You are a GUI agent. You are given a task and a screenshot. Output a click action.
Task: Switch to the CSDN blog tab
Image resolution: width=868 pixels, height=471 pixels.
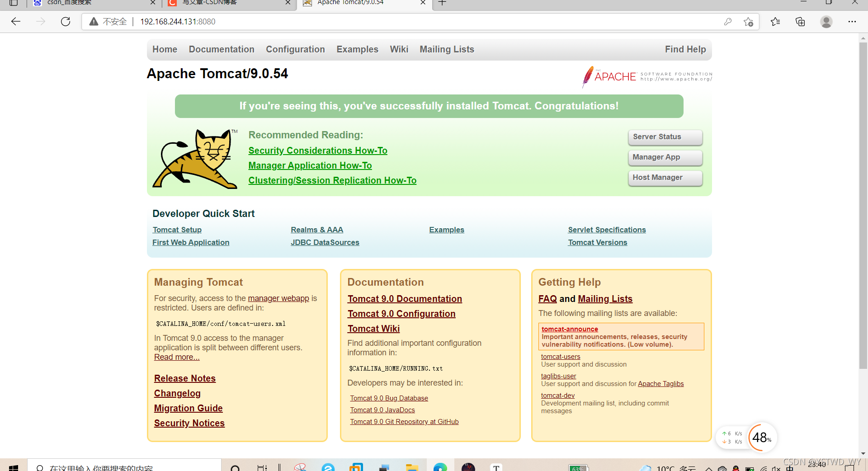tap(229, 3)
